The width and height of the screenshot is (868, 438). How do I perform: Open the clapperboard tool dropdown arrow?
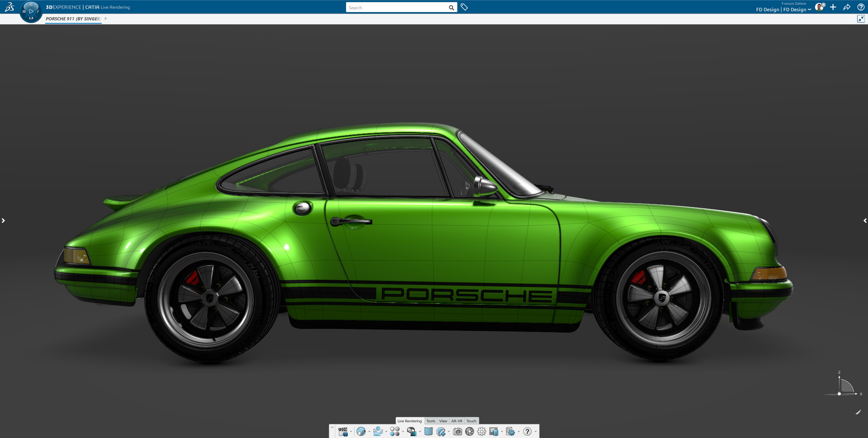click(351, 432)
